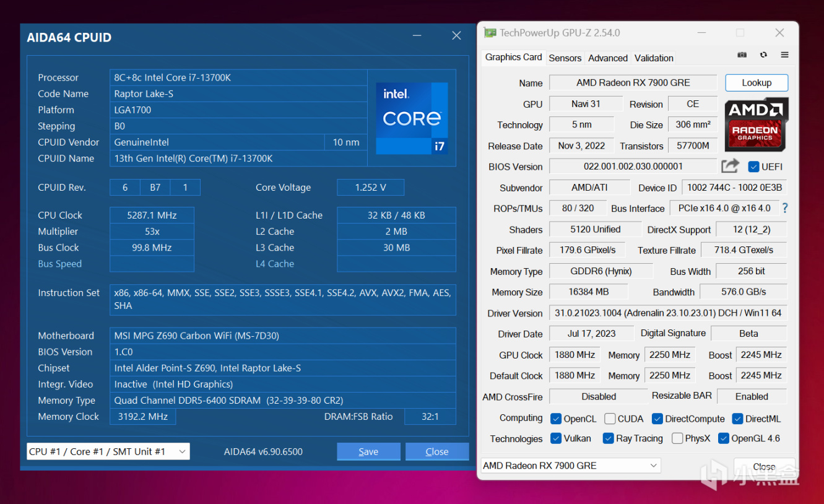Click the AMD Radeon Graphics logo
The width and height of the screenshot is (824, 504).
coord(756,124)
